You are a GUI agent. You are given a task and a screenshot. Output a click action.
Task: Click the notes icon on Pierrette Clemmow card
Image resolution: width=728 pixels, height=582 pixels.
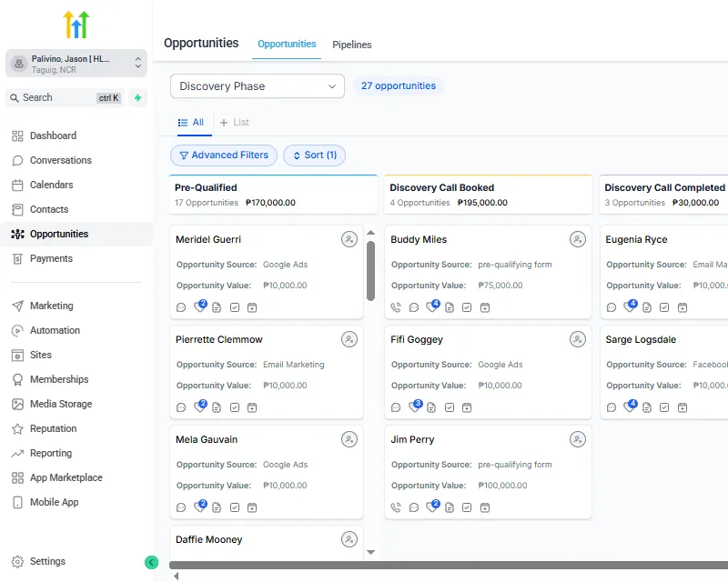pyautogui.click(x=217, y=407)
